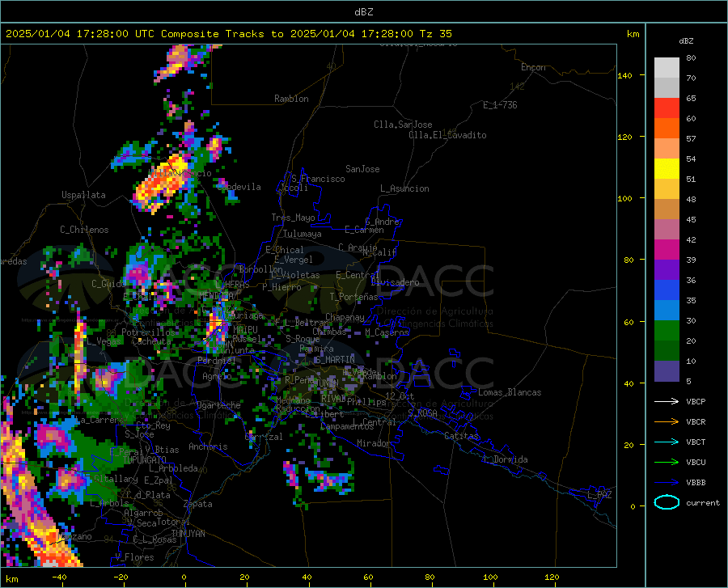The image size is (728, 588).
Task: Click the Phillips label
Action: [x=366, y=401]
